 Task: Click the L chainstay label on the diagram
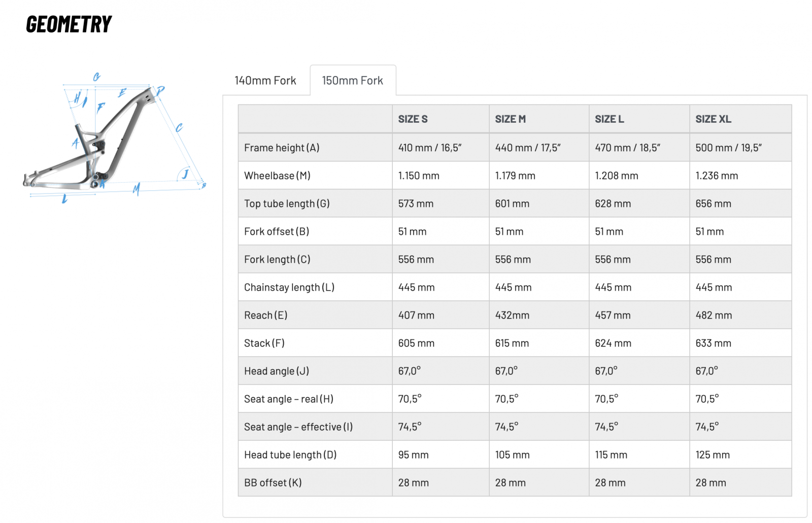click(64, 199)
